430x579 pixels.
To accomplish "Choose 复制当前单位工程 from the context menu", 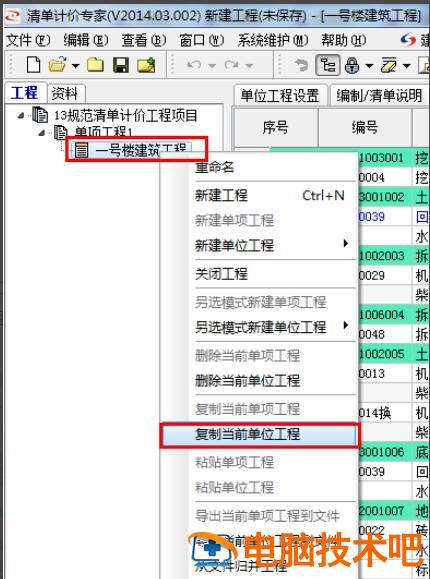I will [259, 434].
